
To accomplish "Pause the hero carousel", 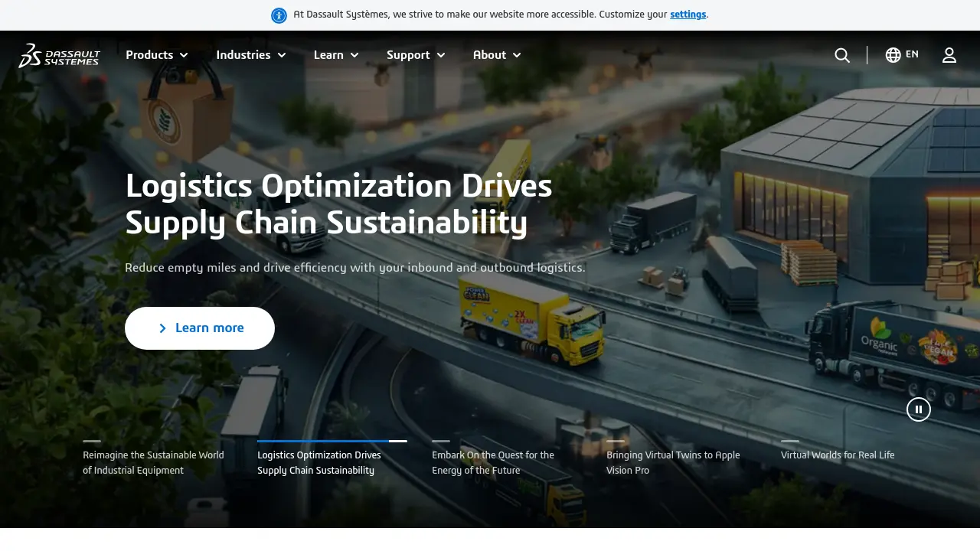I will coord(919,409).
